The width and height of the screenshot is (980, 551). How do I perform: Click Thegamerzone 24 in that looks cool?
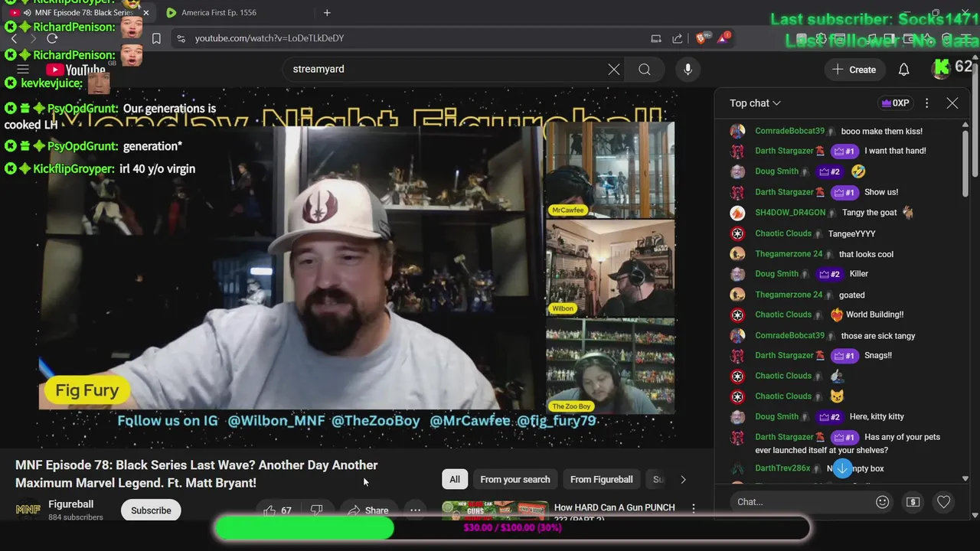(789, 254)
